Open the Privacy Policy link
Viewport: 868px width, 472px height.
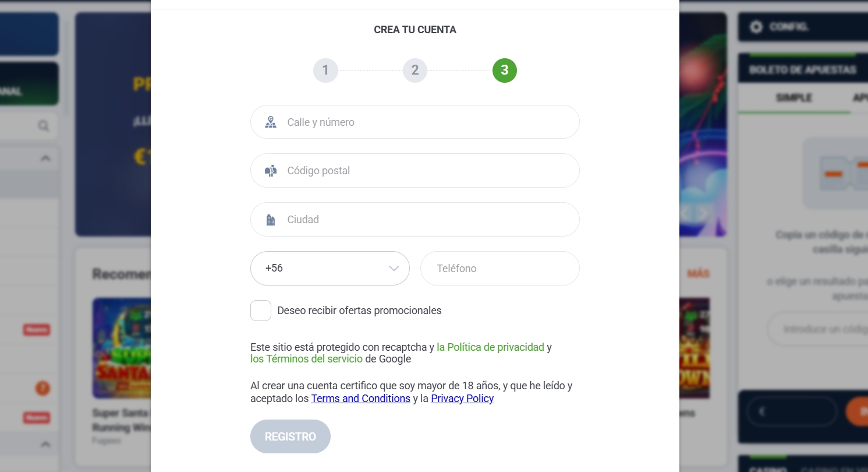pyautogui.click(x=462, y=399)
